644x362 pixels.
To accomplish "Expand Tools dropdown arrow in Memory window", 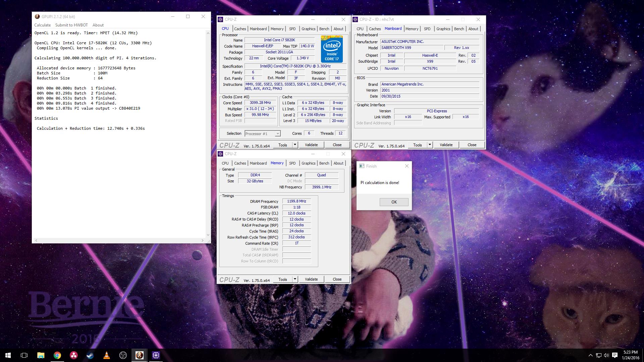I will (x=295, y=279).
